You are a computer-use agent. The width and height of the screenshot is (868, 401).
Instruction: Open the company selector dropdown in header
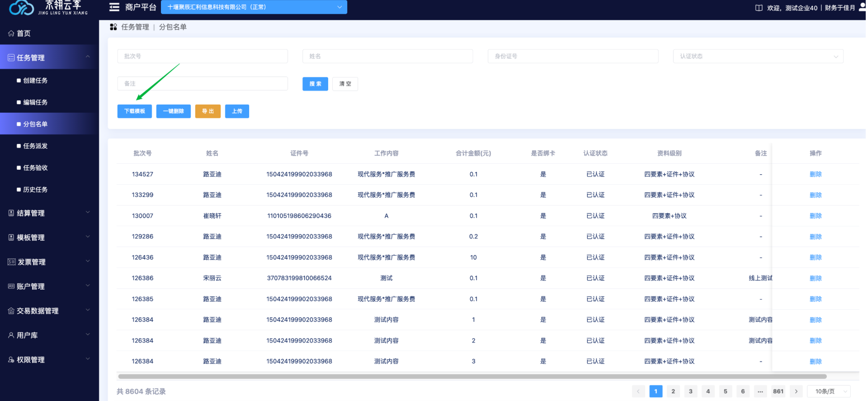tap(254, 7)
